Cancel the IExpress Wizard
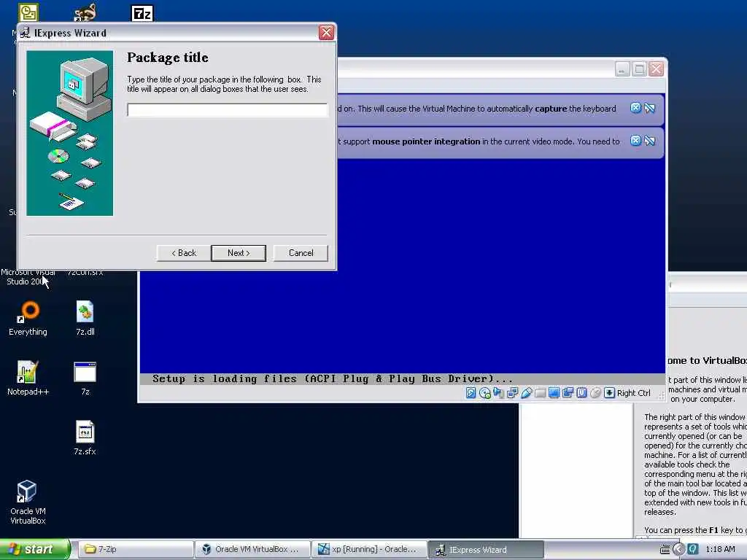 pos(301,253)
